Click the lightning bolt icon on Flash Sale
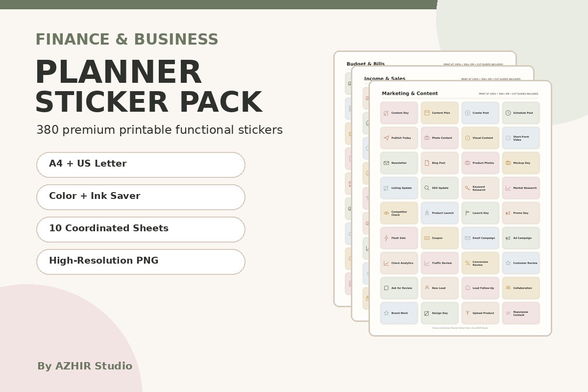Screen dimensions: 588x392 [x=386, y=238]
